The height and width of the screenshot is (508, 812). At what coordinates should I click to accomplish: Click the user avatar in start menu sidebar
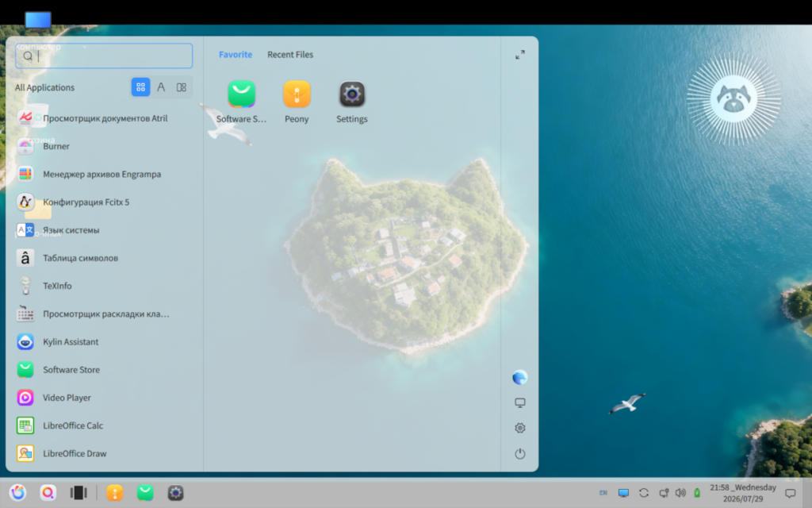tap(520, 377)
